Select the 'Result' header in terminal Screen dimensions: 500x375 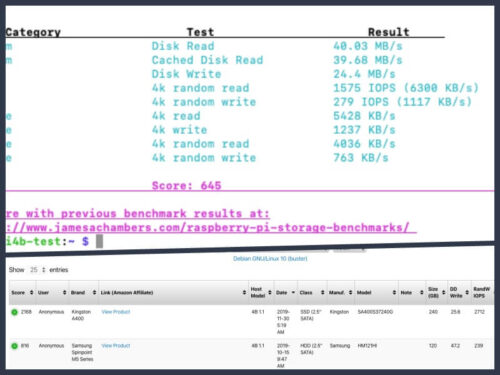click(389, 32)
